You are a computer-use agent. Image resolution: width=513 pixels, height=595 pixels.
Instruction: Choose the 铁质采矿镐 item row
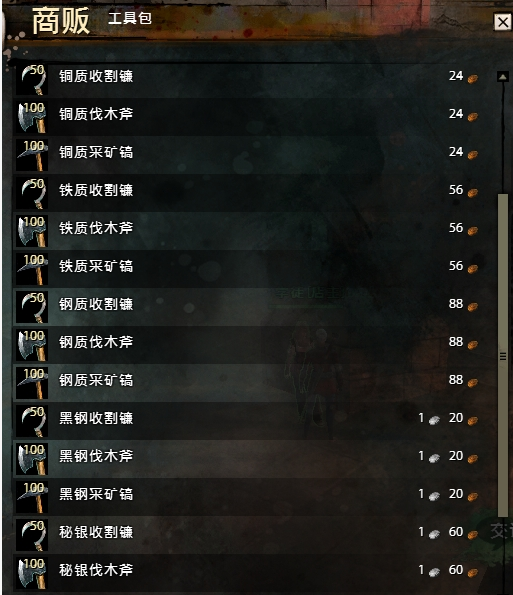coord(248,269)
